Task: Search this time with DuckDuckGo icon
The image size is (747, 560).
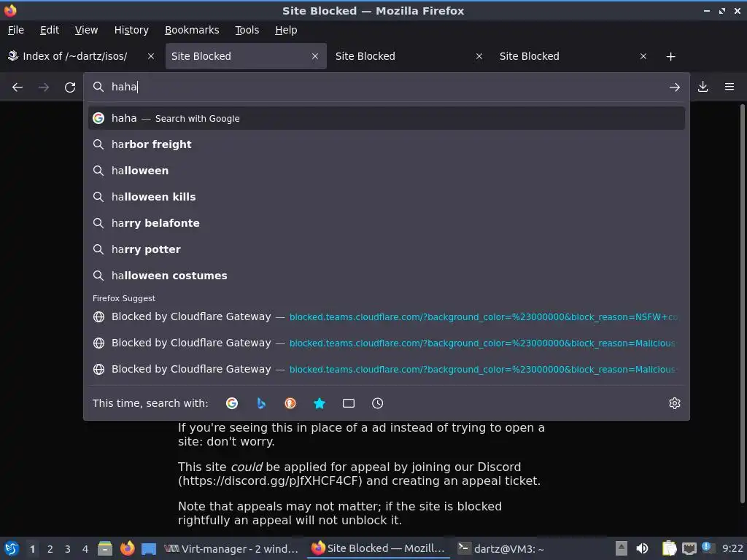Action: tap(290, 403)
